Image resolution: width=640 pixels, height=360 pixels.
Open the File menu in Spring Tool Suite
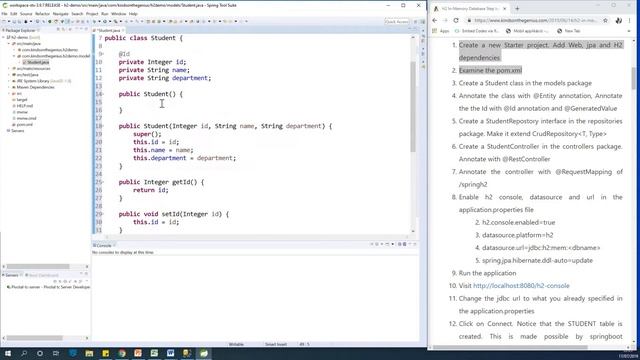(x=4, y=14)
